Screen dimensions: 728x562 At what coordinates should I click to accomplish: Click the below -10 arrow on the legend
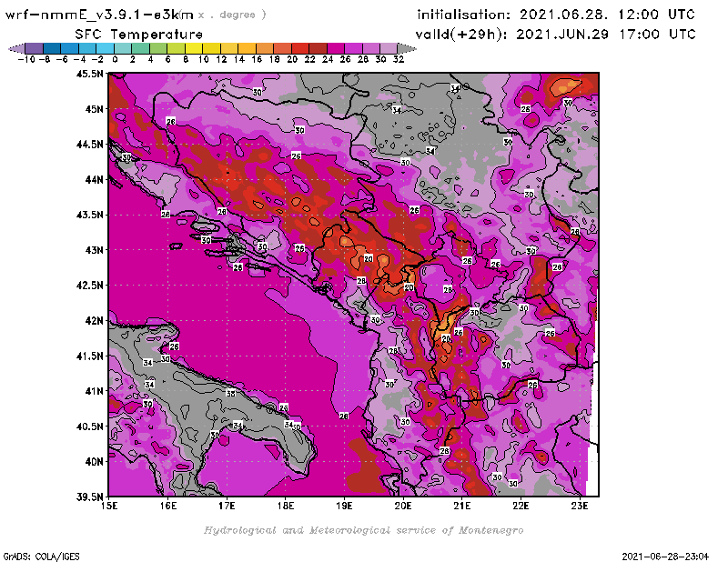pos(16,48)
